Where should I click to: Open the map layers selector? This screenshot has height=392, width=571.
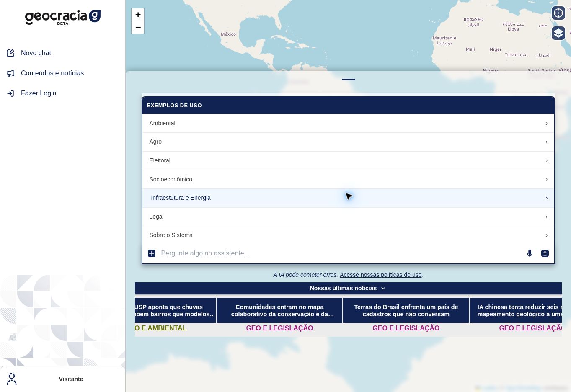pyautogui.click(x=558, y=33)
